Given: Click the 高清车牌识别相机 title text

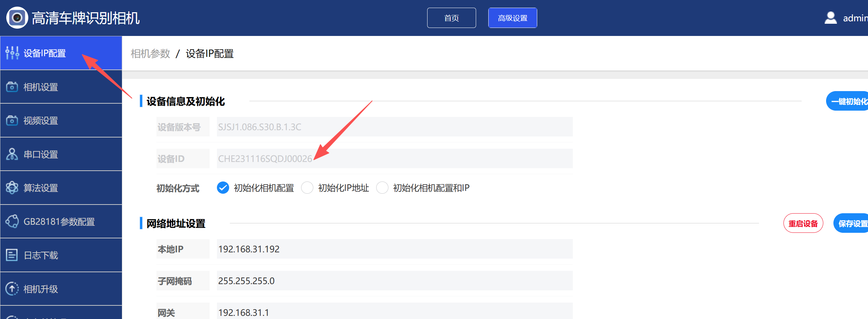Looking at the screenshot, I should pos(86,18).
